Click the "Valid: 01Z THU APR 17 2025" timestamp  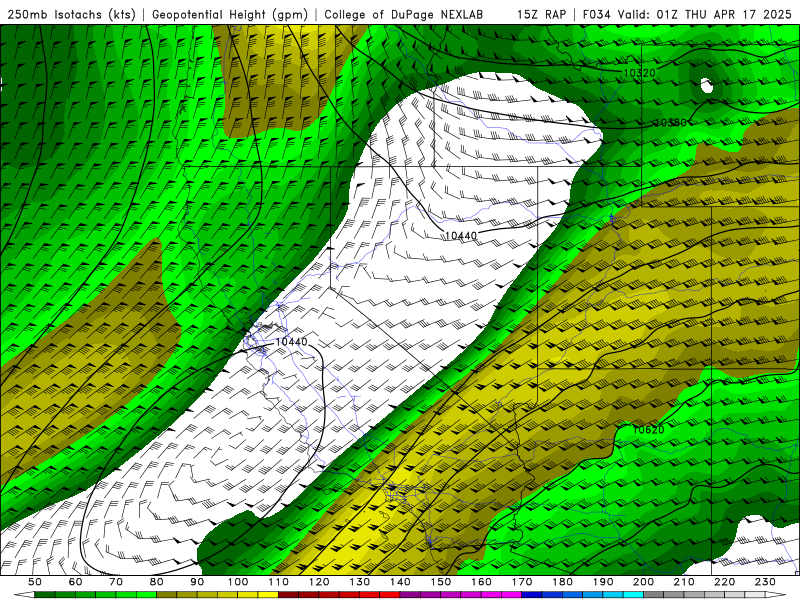(705, 15)
